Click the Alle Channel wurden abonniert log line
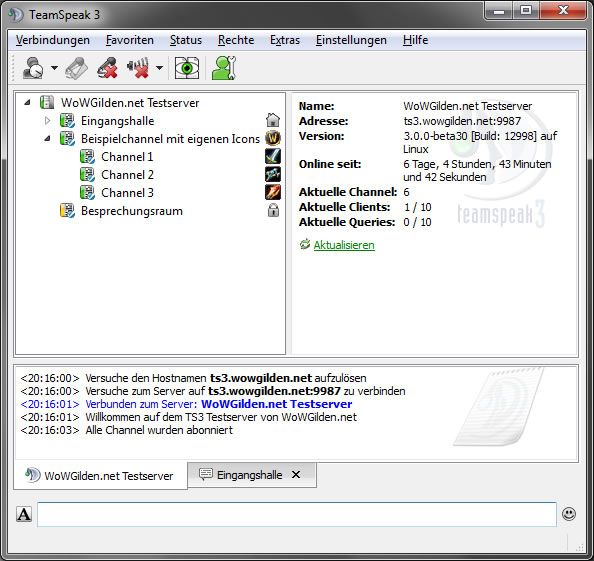Screen dimensions: 594x561 pos(127,430)
